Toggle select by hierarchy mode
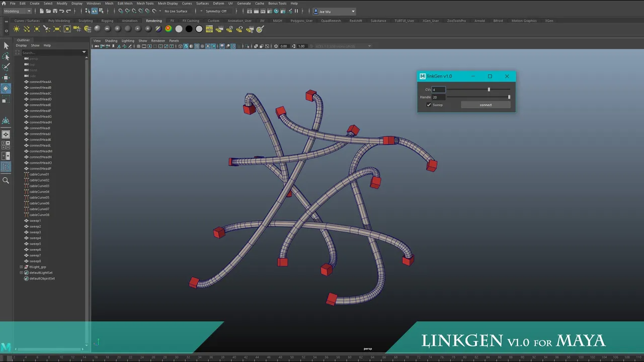 tap(88, 11)
